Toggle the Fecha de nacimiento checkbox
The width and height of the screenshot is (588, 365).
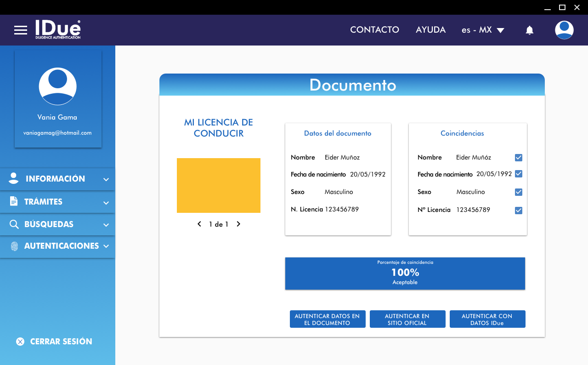click(519, 174)
